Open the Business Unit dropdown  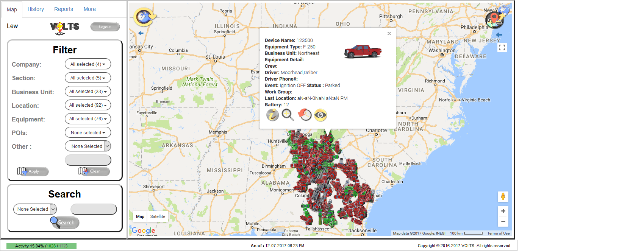coord(88,92)
